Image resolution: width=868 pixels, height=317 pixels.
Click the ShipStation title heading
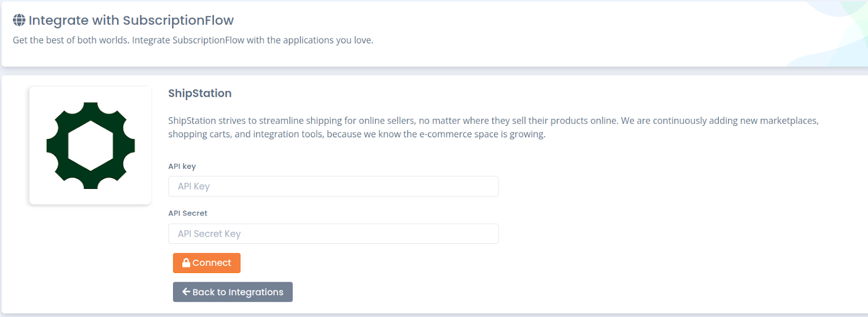point(200,93)
